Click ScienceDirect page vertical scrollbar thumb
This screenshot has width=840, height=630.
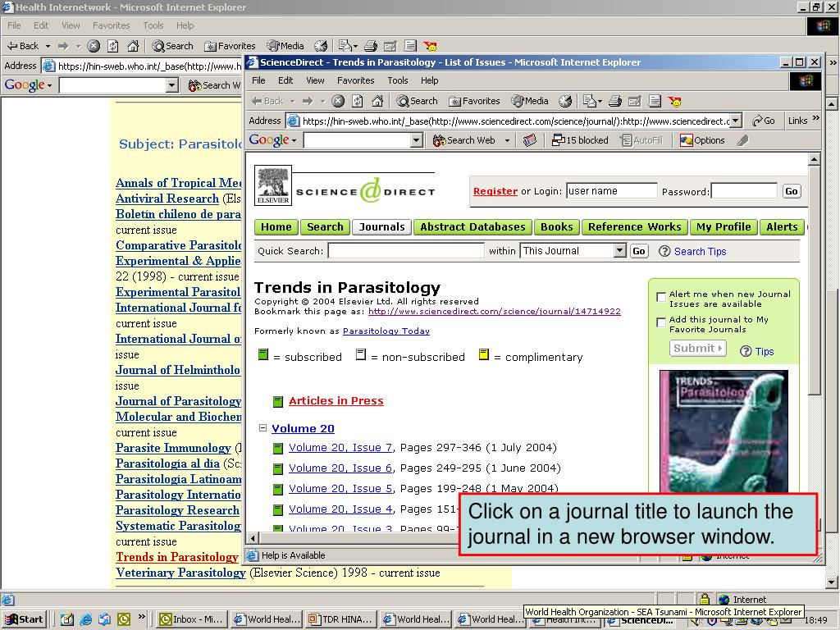tap(815, 281)
